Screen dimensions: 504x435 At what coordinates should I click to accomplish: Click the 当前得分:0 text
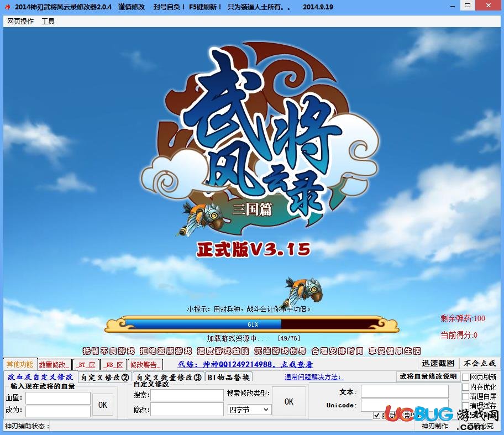tap(459, 335)
